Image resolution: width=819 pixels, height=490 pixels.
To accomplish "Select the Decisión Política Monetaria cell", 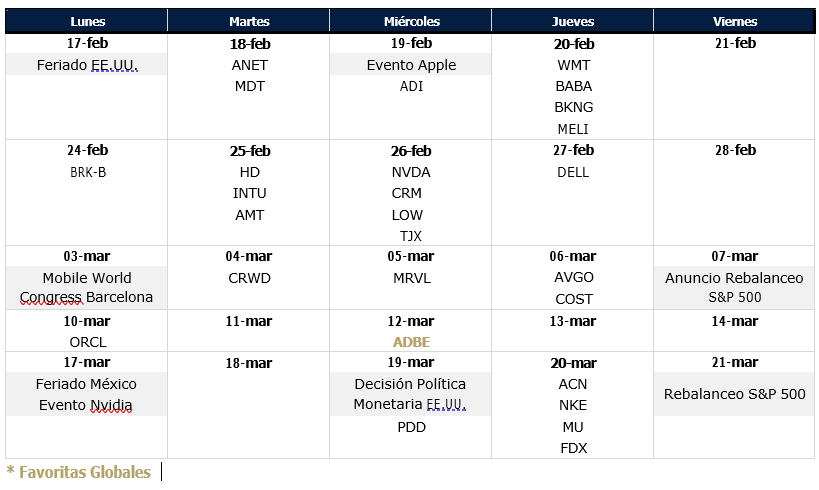I will (410, 394).
